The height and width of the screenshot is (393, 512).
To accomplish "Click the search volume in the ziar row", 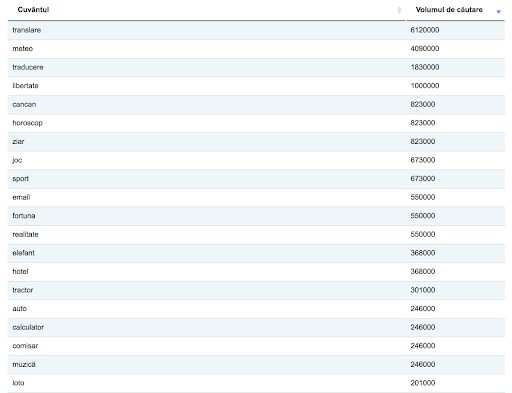I will click(423, 141).
